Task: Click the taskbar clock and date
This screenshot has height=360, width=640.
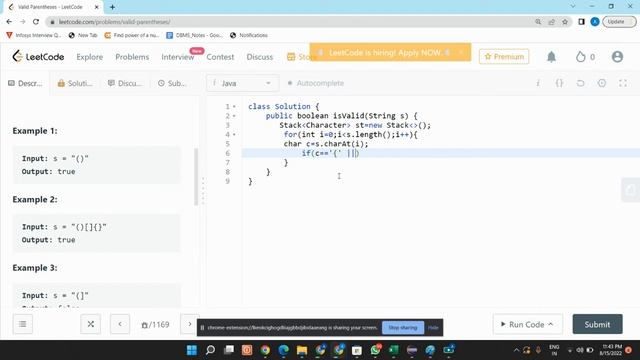Action: pos(611,350)
